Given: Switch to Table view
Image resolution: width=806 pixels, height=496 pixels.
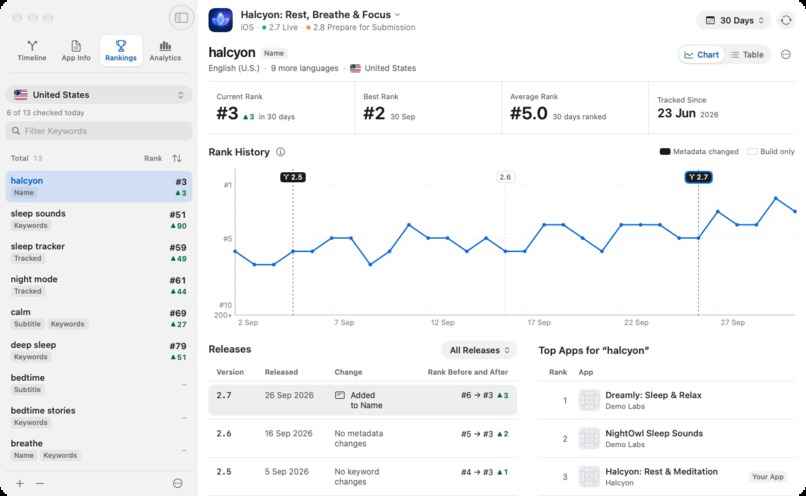Looking at the screenshot, I should (x=747, y=54).
